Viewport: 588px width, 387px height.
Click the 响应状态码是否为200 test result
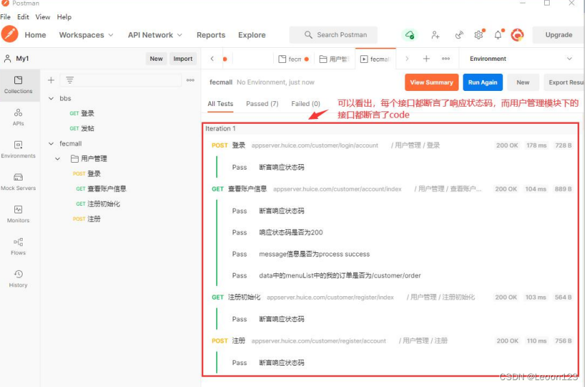tap(291, 232)
